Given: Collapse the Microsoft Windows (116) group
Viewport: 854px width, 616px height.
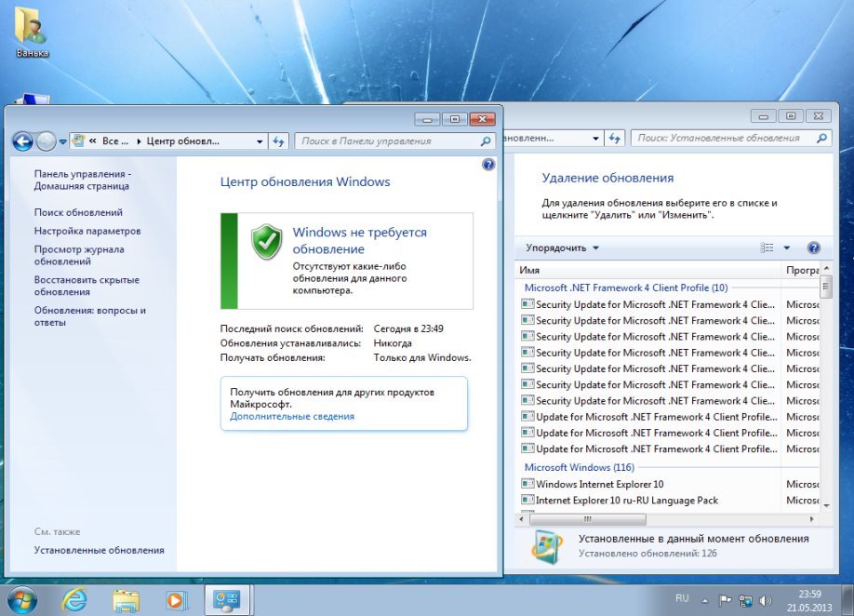Looking at the screenshot, I should point(578,467).
